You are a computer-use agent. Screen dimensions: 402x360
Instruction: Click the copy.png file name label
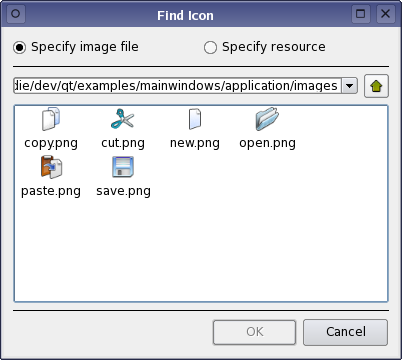pyautogui.click(x=51, y=143)
